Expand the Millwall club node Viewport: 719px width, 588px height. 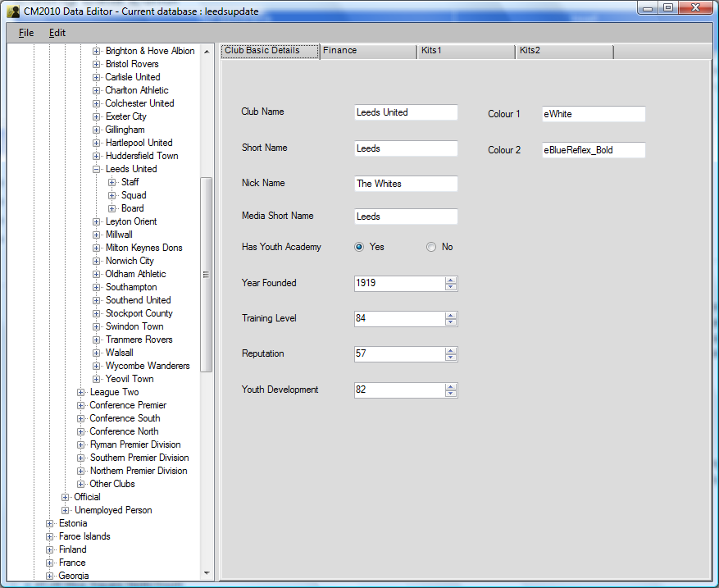[x=96, y=235]
